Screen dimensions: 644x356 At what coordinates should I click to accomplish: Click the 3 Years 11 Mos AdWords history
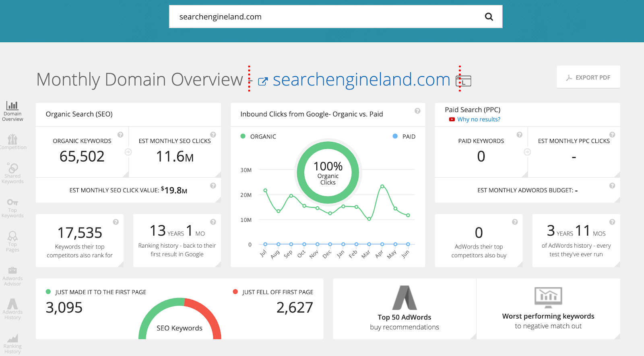click(576, 231)
